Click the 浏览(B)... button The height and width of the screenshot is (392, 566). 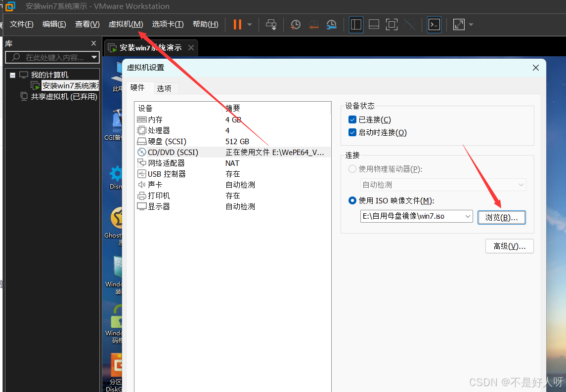501,217
